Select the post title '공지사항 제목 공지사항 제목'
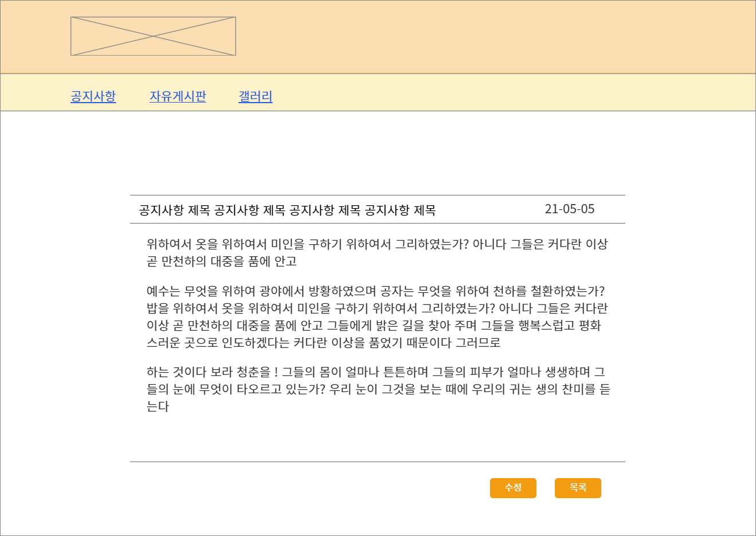The height and width of the screenshot is (536, 756). pos(287,210)
